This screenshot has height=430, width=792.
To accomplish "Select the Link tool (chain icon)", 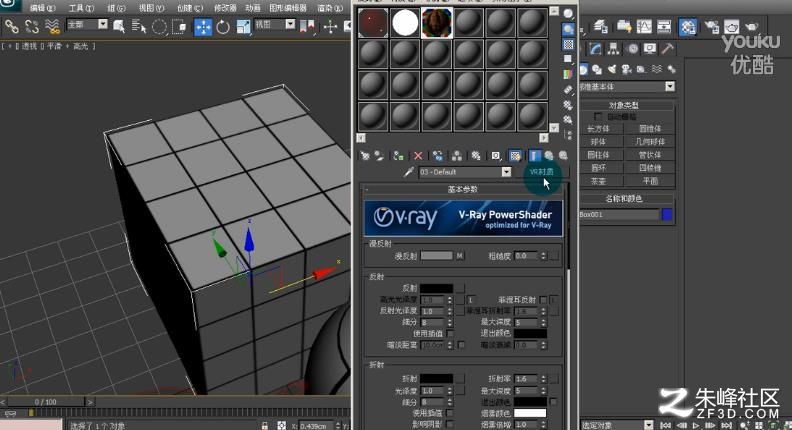I will click(11, 26).
